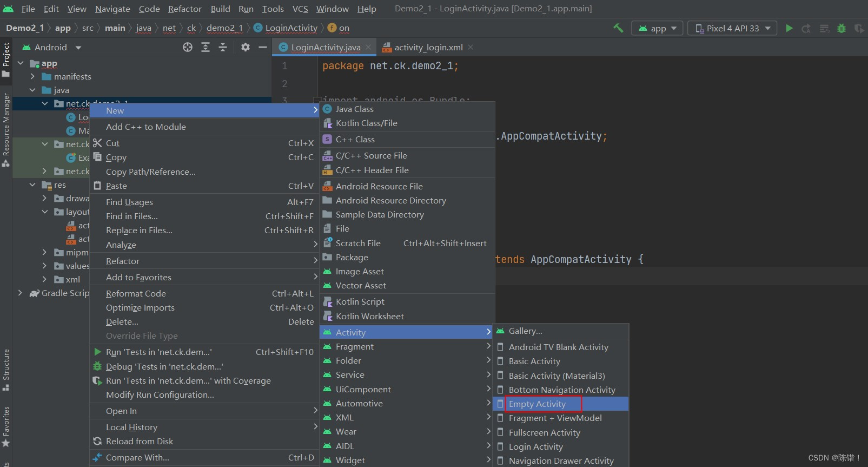Collapse the java folder
Screen dimensions: 868x467
coord(32,90)
